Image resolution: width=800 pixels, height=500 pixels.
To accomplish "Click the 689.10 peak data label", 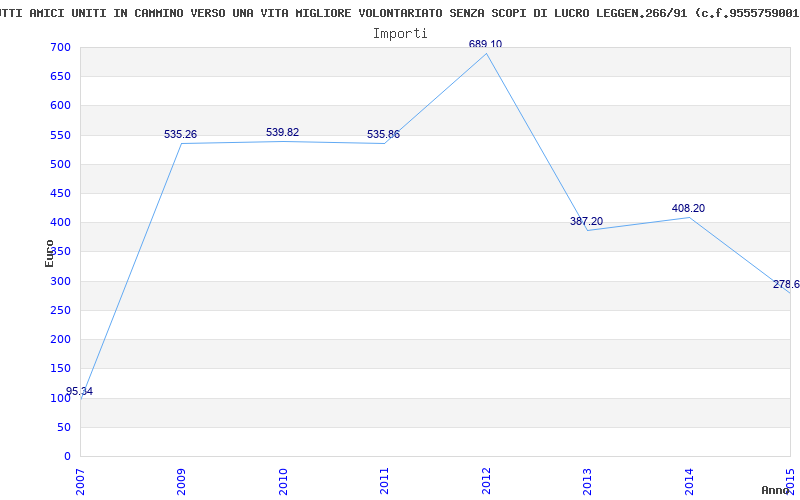I will (x=485, y=44).
